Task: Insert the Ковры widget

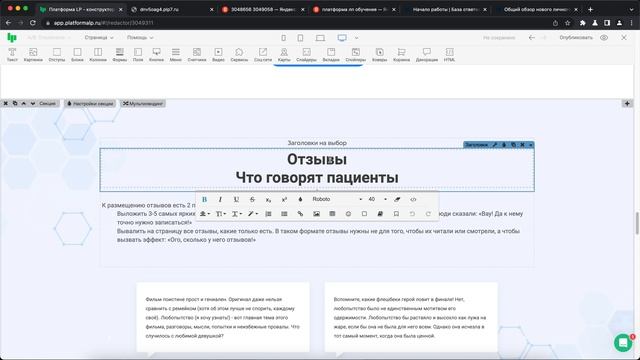Action: (380, 55)
